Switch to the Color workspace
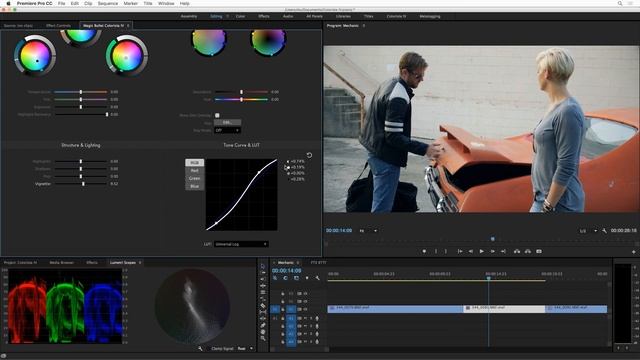 pos(240,16)
